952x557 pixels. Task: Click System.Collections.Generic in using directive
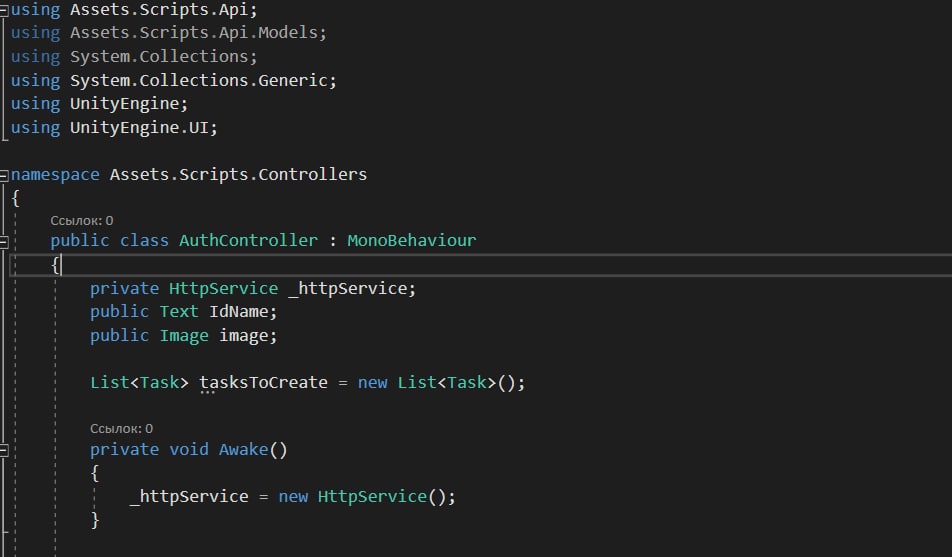pyautogui.click(x=199, y=81)
